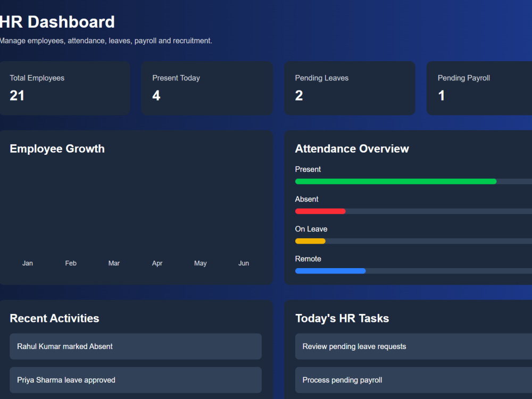This screenshot has width=532, height=399.
Task: Click the Absent label in Attendance Overview
Action: [307, 199]
